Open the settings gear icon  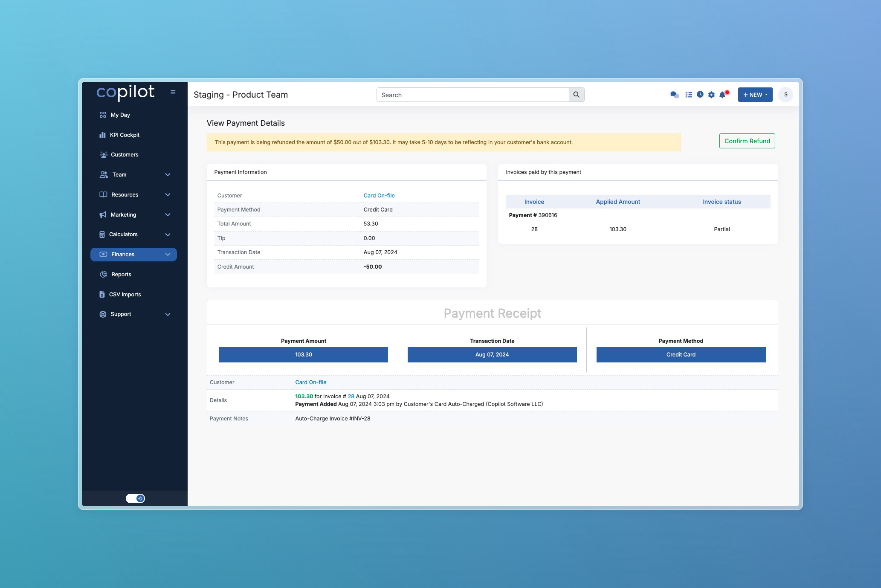pyautogui.click(x=711, y=95)
